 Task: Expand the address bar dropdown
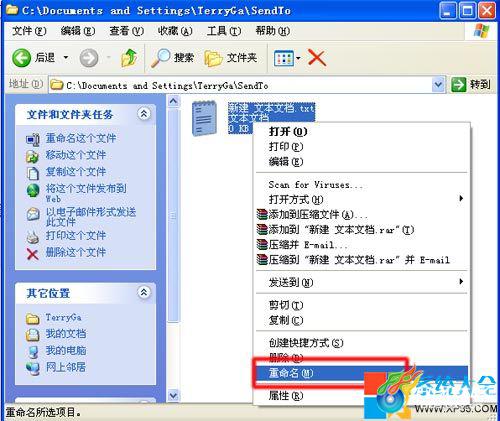click(x=438, y=85)
